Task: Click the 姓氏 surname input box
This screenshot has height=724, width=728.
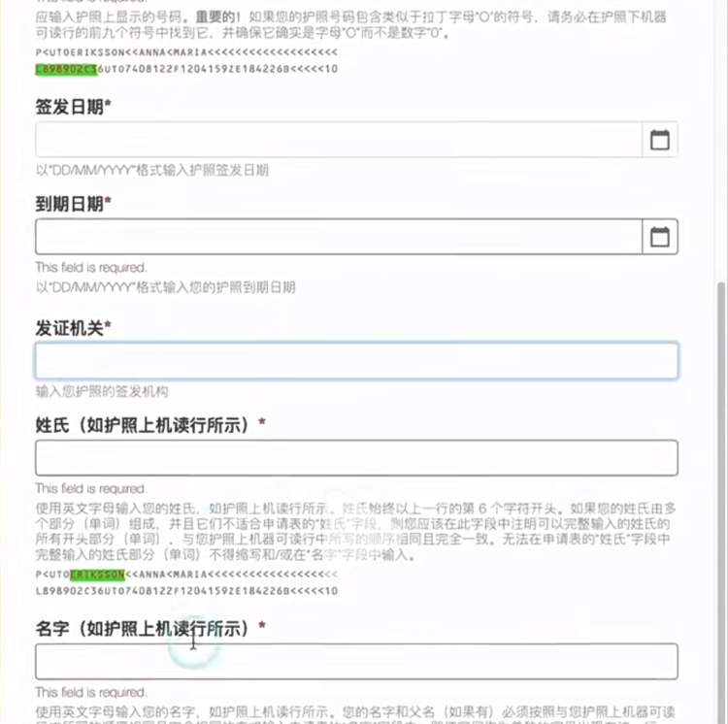Action: (356, 458)
